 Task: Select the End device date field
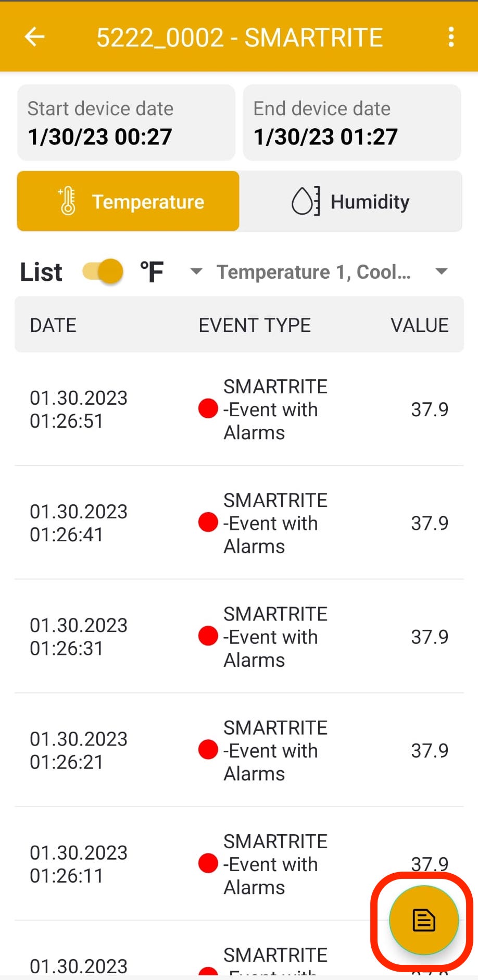[351, 123]
